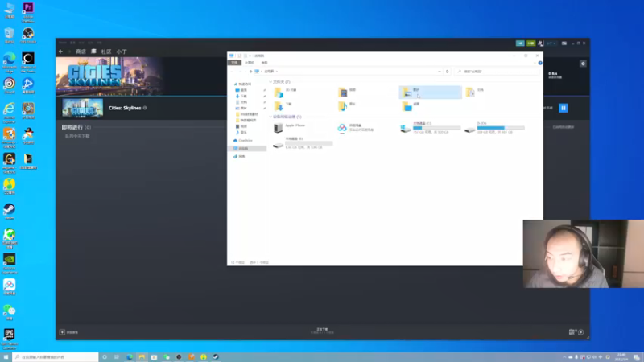The width and height of the screenshot is (644, 362).
Task: Click the green button in Steam's title bar
Action: coord(530,43)
